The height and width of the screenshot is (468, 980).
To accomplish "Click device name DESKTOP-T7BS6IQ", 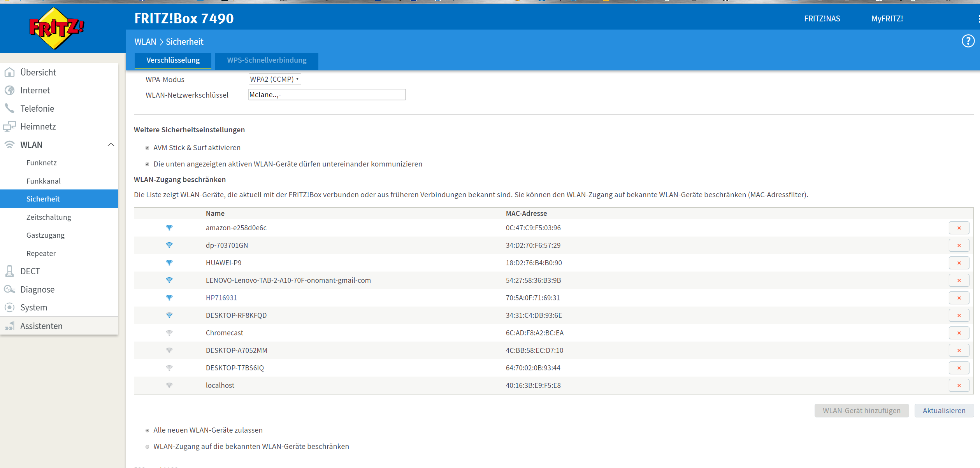I will tap(235, 368).
